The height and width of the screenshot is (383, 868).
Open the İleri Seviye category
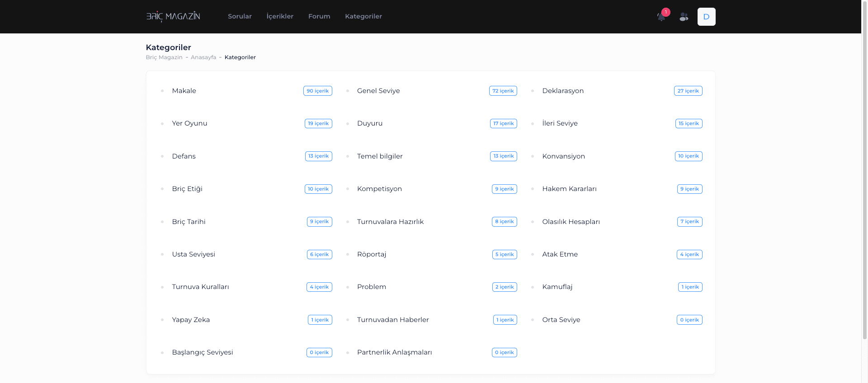(x=560, y=123)
